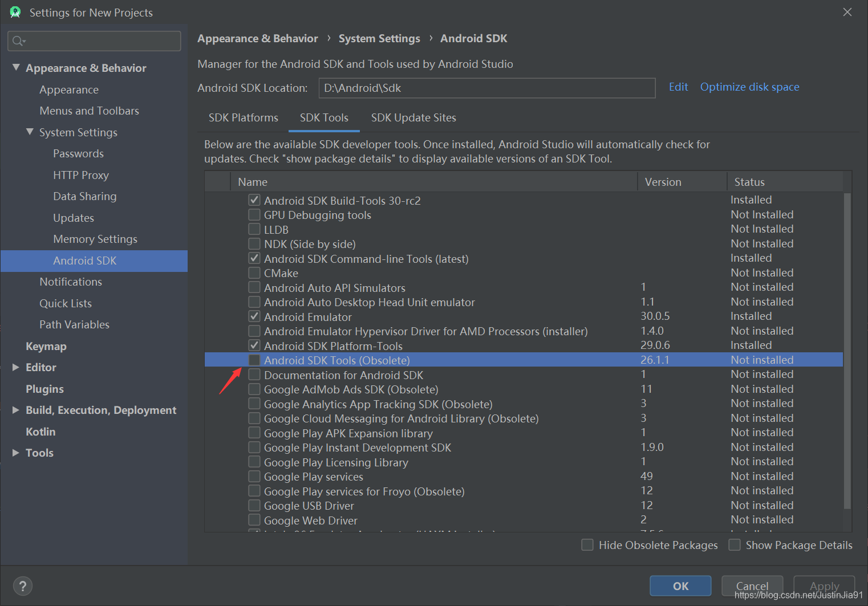Check Documentation for Android SDK

254,375
